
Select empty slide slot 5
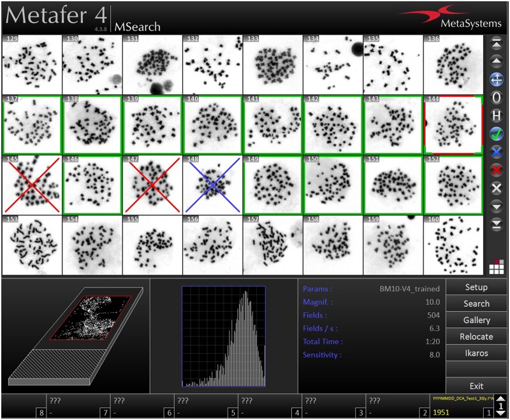[206, 406]
